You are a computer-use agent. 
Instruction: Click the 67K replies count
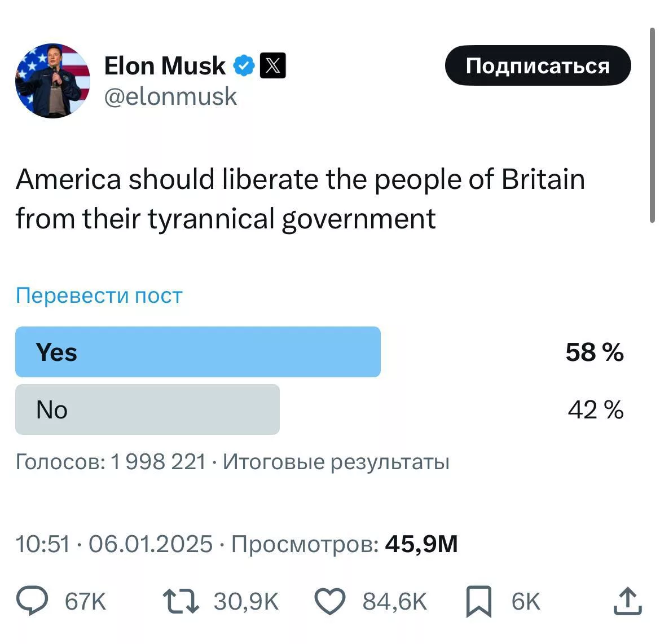tap(85, 602)
